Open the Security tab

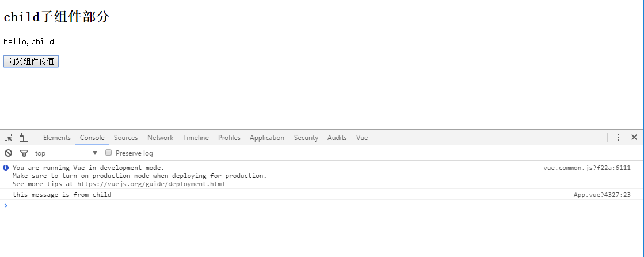306,138
